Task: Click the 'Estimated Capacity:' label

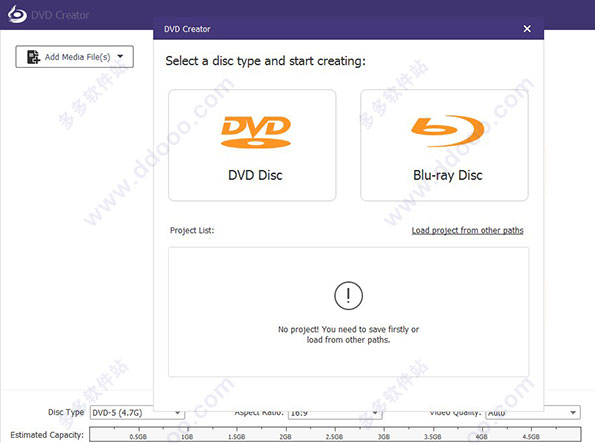Action: [47, 435]
